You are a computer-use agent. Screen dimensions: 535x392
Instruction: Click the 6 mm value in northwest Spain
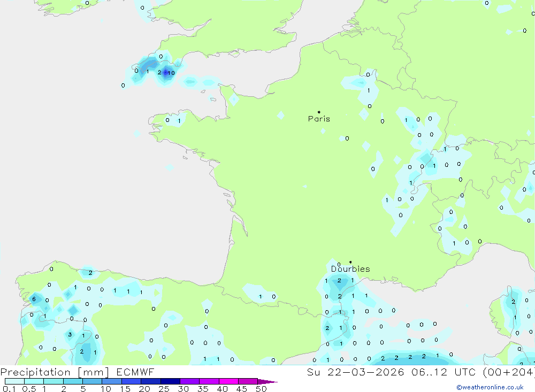tap(34, 299)
